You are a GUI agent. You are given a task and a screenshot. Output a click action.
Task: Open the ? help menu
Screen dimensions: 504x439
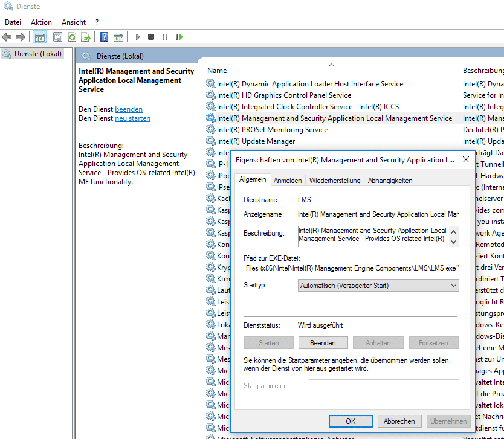(97, 22)
